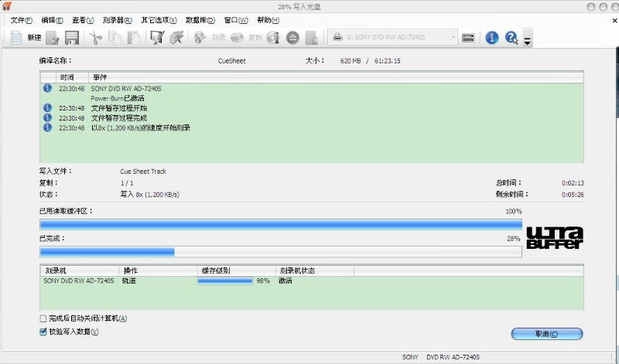Select the SONY DVD RW AD-7240S recorder row
Viewport: 619px width, 364px height.
[79, 281]
